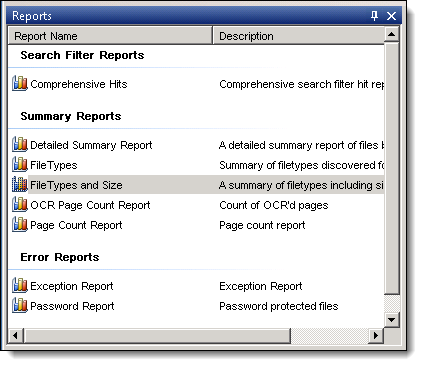Viewport: 422px width, 366px height.
Task: Click 'Page count report' description text
Action: [x=262, y=225]
